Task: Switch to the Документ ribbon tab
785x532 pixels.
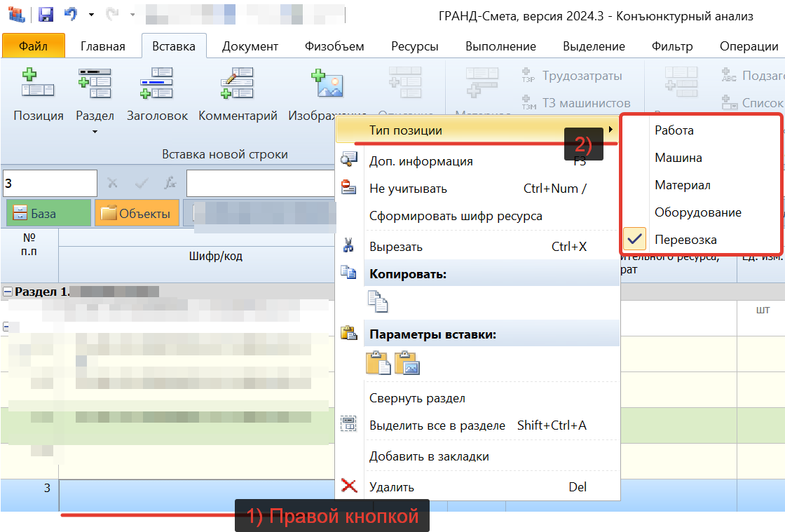Action: (x=250, y=46)
